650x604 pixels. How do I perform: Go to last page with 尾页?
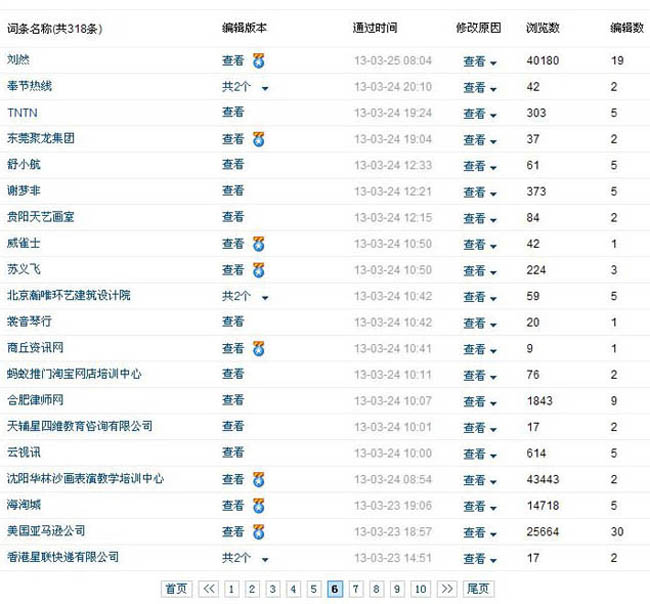click(x=478, y=589)
